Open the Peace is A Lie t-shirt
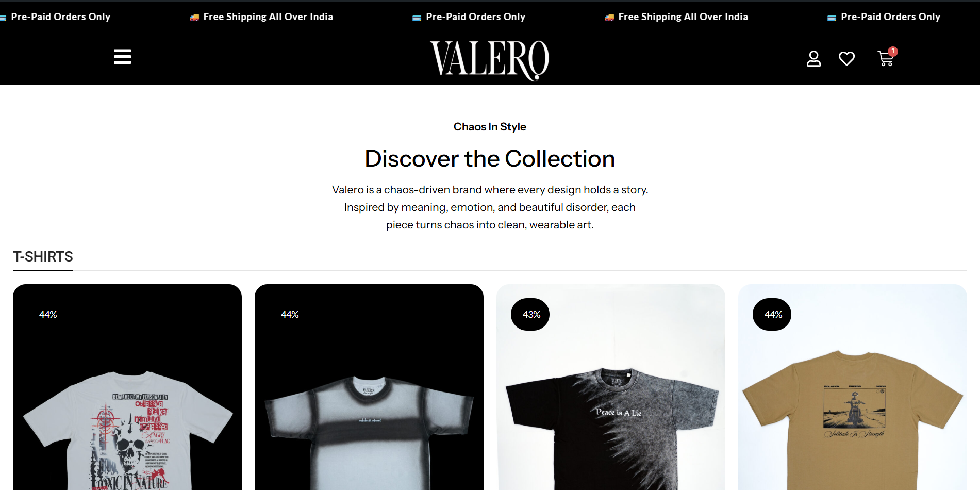This screenshot has height=490, width=980. pyautogui.click(x=611, y=387)
